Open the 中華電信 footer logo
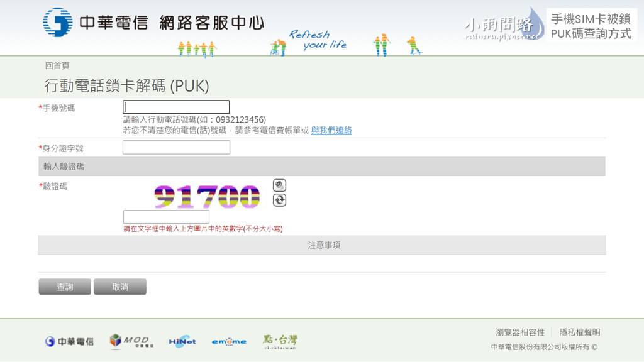This screenshot has height=362, width=644. coord(69,341)
